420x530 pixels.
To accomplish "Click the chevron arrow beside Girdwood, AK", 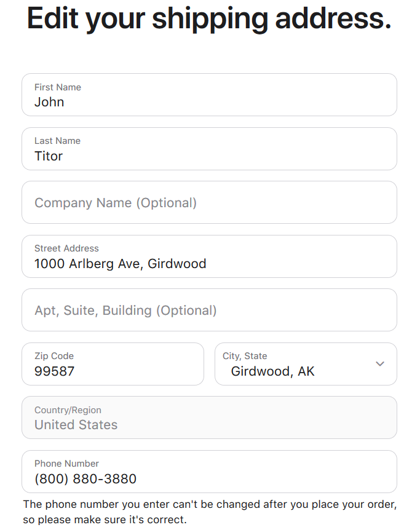I will point(380,364).
